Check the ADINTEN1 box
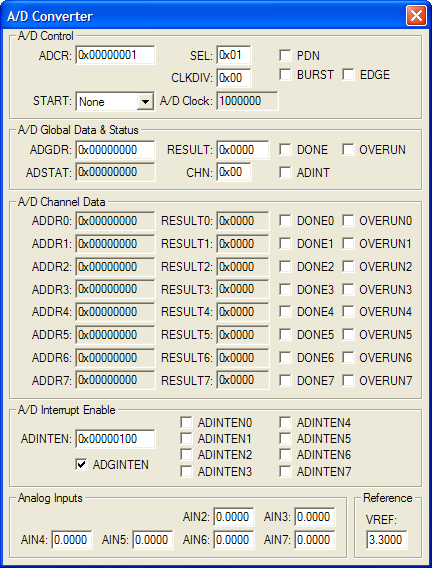The image size is (432, 568). tap(186, 438)
